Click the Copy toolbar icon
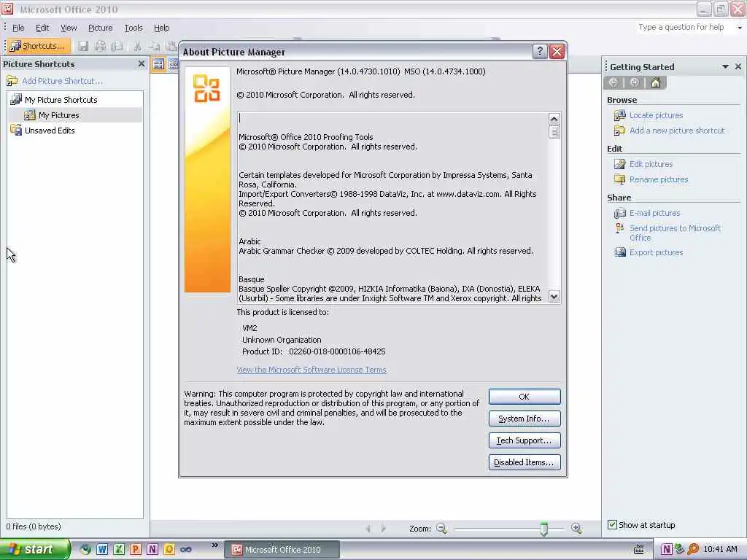Screen dimensions: 747x560 click(154, 46)
